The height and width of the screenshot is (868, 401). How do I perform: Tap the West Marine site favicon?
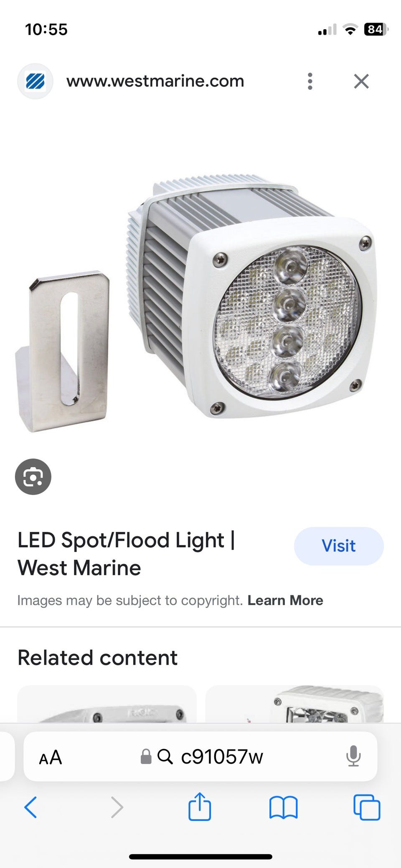click(35, 81)
